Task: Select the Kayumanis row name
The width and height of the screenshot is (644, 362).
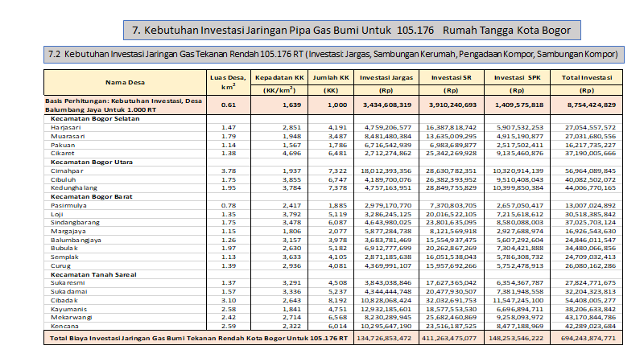Action: tap(68, 309)
